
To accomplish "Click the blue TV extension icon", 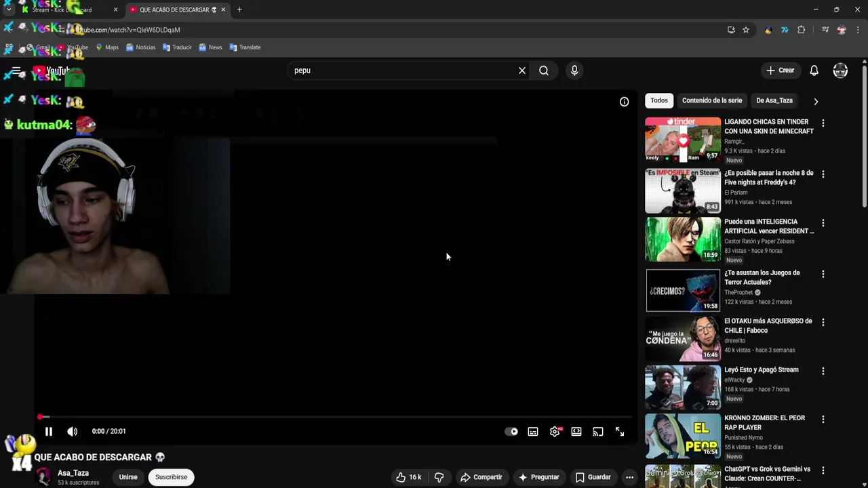I will [x=785, y=30].
